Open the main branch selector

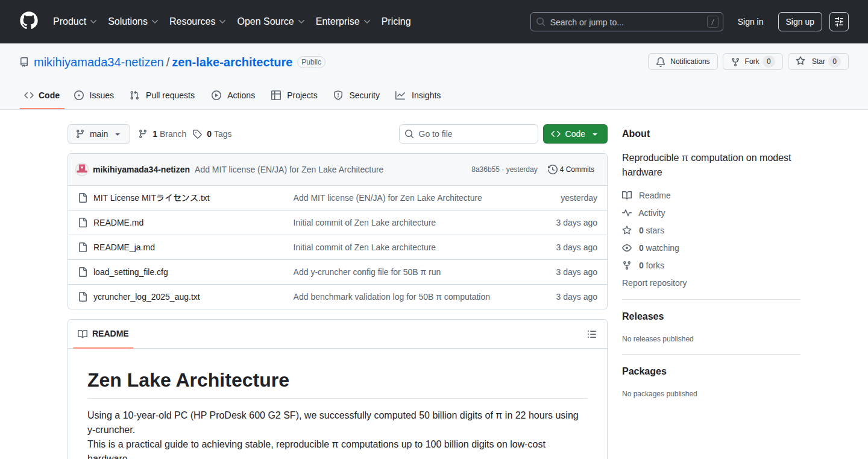point(99,134)
